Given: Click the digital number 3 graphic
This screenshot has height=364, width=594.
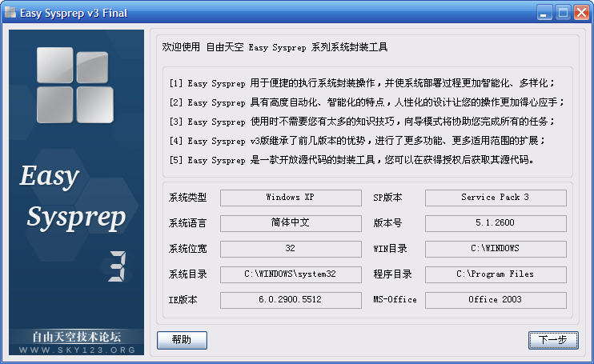Looking at the screenshot, I should (x=118, y=267).
